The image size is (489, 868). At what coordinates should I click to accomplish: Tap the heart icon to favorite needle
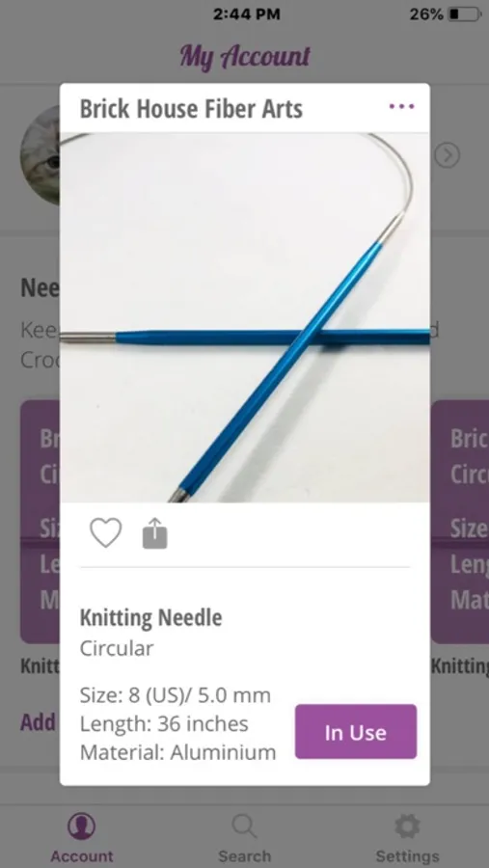[105, 533]
